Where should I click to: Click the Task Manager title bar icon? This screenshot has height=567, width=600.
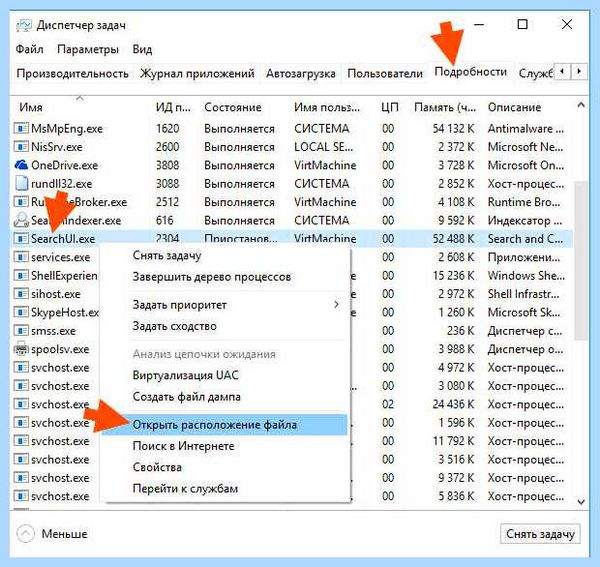(24, 25)
